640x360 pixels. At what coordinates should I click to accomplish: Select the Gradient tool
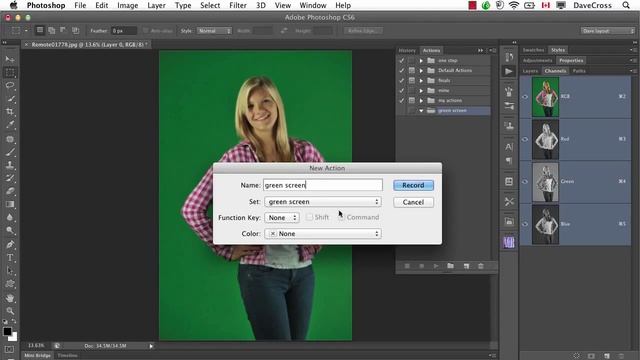tap(10, 204)
